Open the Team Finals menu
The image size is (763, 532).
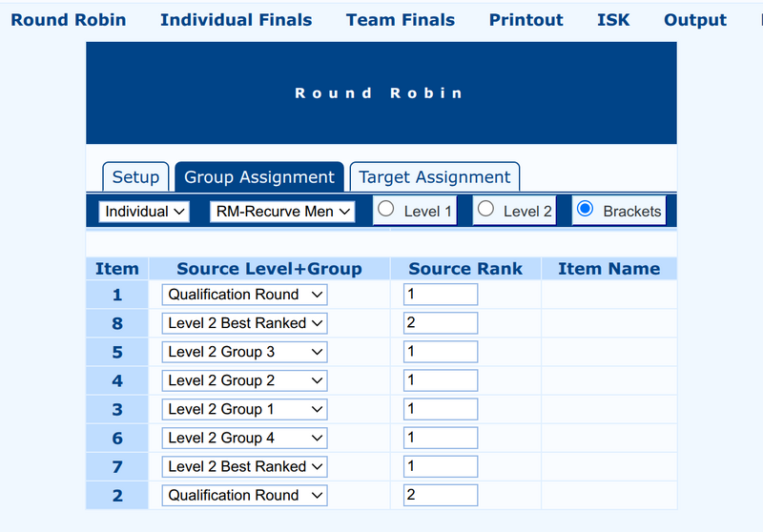(400, 20)
